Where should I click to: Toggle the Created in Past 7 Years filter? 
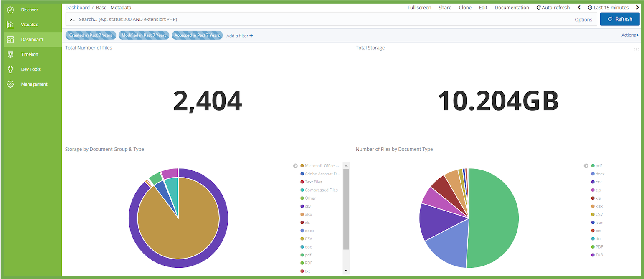click(x=91, y=36)
